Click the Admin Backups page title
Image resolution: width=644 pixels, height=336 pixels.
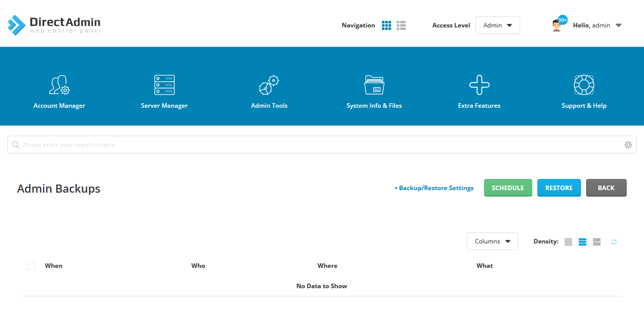click(x=59, y=189)
